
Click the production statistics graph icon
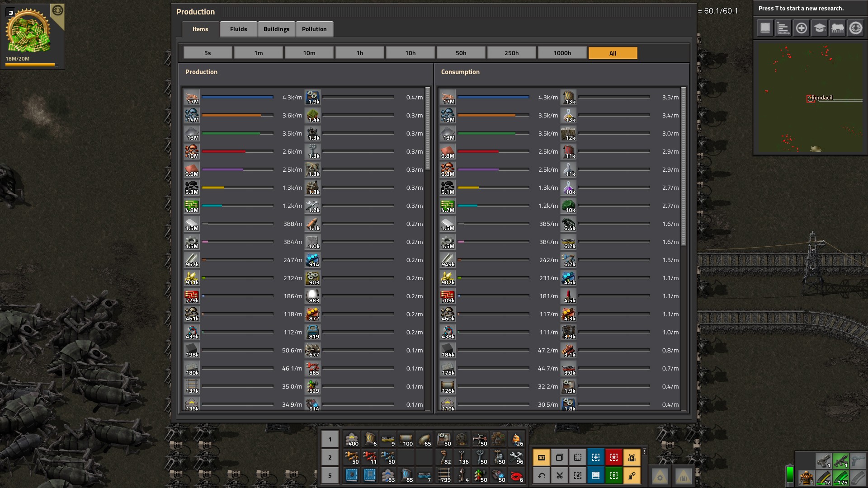(x=783, y=28)
